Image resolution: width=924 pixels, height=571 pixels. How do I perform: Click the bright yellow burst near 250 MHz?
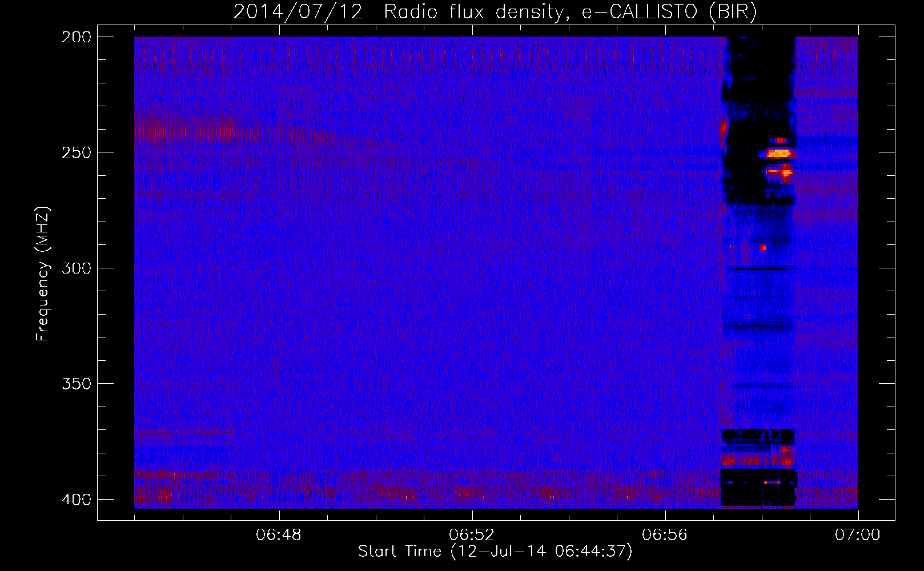click(778, 153)
